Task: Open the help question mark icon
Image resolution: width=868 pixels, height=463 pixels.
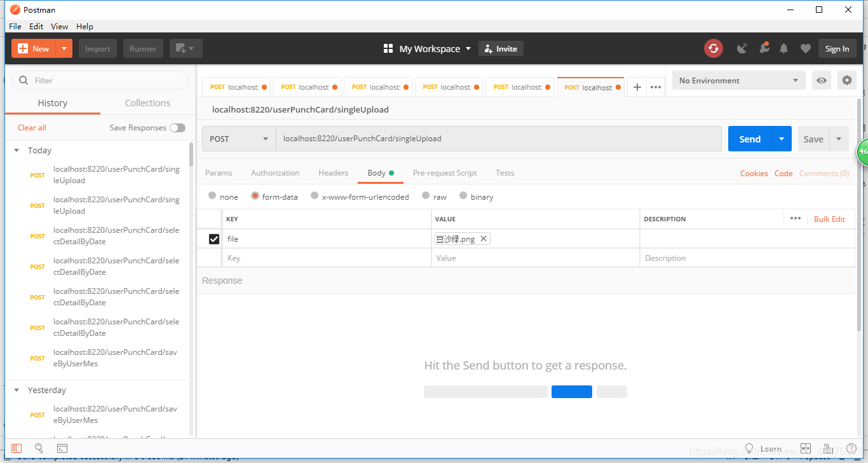Action: click(851, 448)
